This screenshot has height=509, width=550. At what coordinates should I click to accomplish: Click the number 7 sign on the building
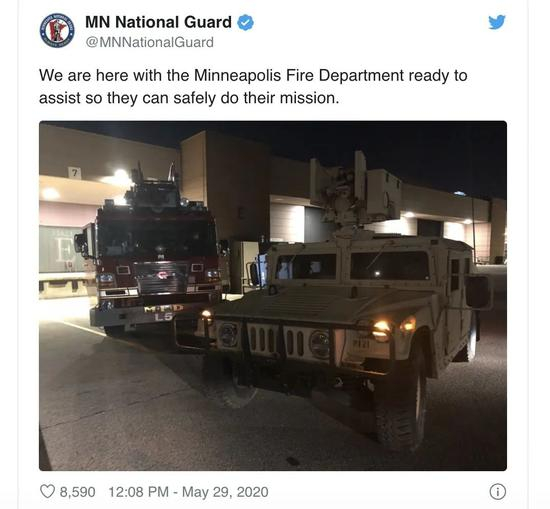pyautogui.click(x=74, y=173)
